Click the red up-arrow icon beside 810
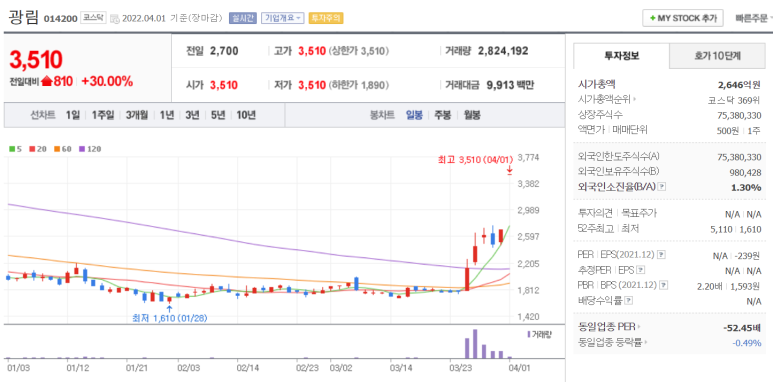Image resolution: width=773 pixels, height=382 pixels. click(x=47, y=81)
